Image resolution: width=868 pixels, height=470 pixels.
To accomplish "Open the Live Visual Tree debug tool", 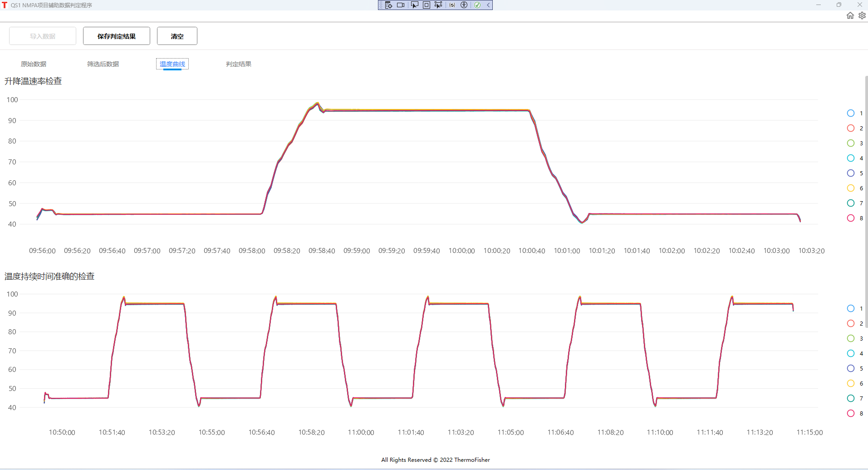I will click(x=388, y=5).
